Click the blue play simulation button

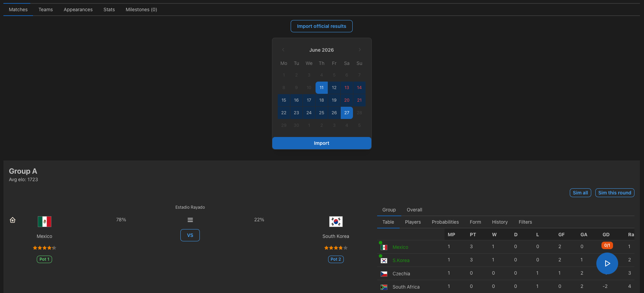(607, 263)
